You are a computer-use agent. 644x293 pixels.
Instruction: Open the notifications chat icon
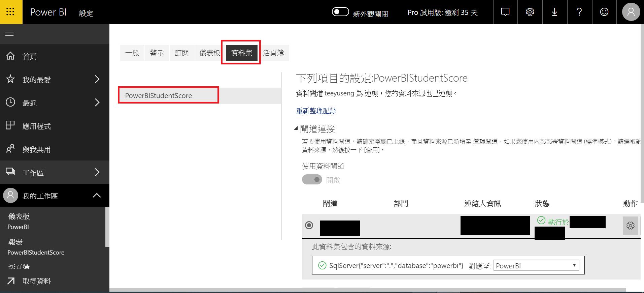(x=505, y=12)
